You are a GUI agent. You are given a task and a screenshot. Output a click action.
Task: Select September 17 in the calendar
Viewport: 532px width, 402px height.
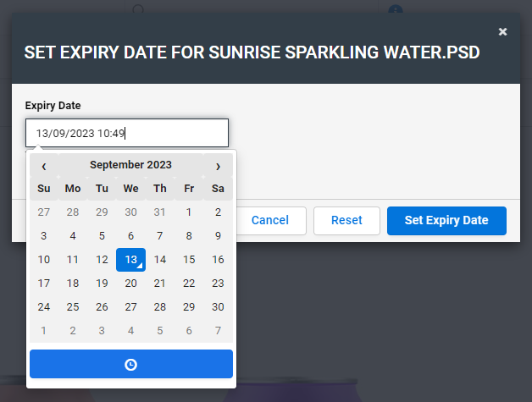click(44, 284)
